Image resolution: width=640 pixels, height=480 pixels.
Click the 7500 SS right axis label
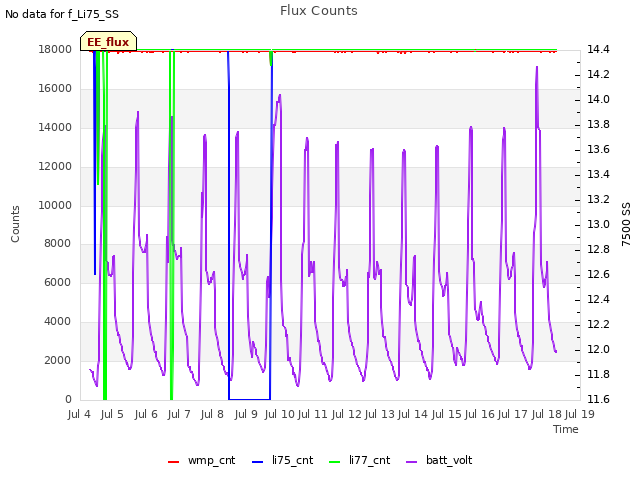click(626, 224)
